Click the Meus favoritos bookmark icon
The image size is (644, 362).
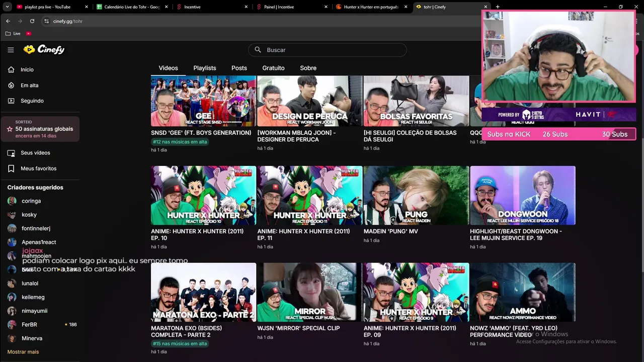coord(11,168)
